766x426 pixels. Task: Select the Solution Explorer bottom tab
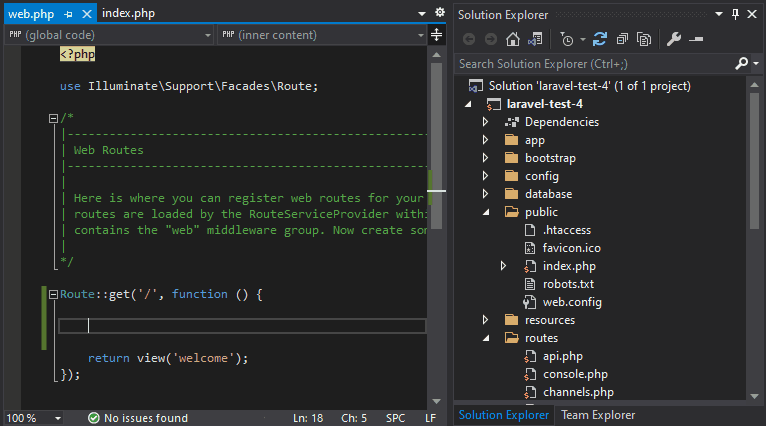coord(504,415)
